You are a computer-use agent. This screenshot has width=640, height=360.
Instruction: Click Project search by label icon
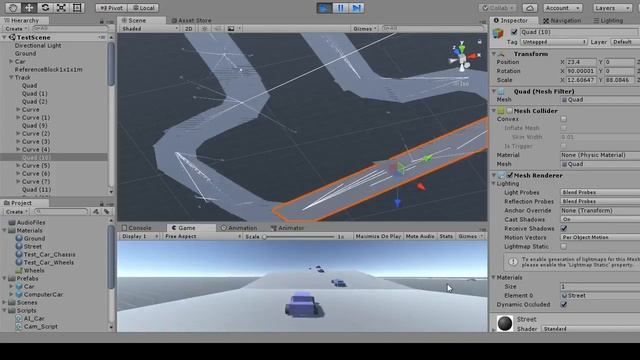pos(107,211)
